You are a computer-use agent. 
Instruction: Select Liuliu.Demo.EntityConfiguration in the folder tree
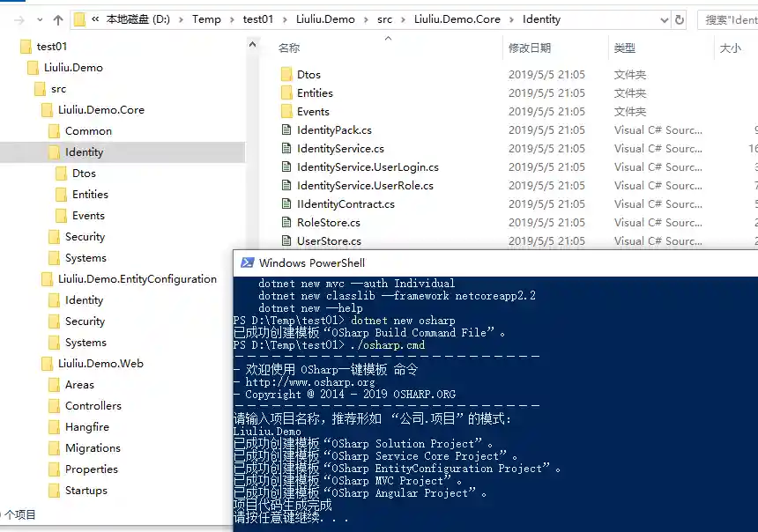(137, 279)
